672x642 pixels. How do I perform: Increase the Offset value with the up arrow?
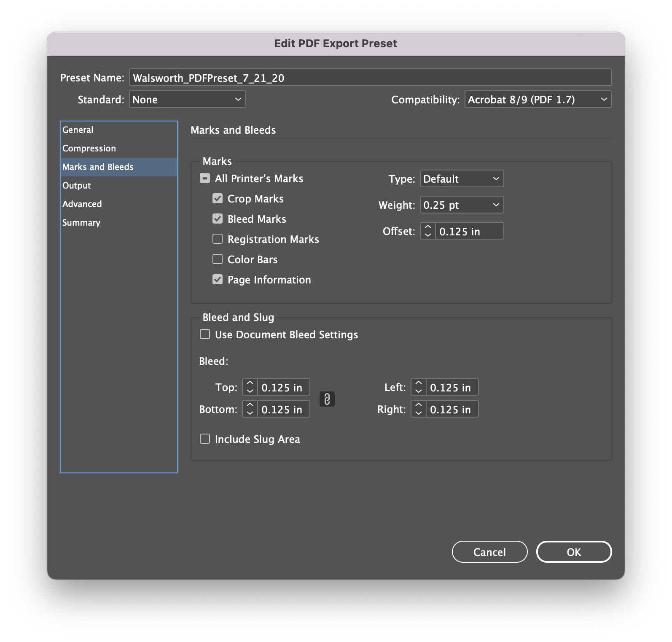coord(428,227)
